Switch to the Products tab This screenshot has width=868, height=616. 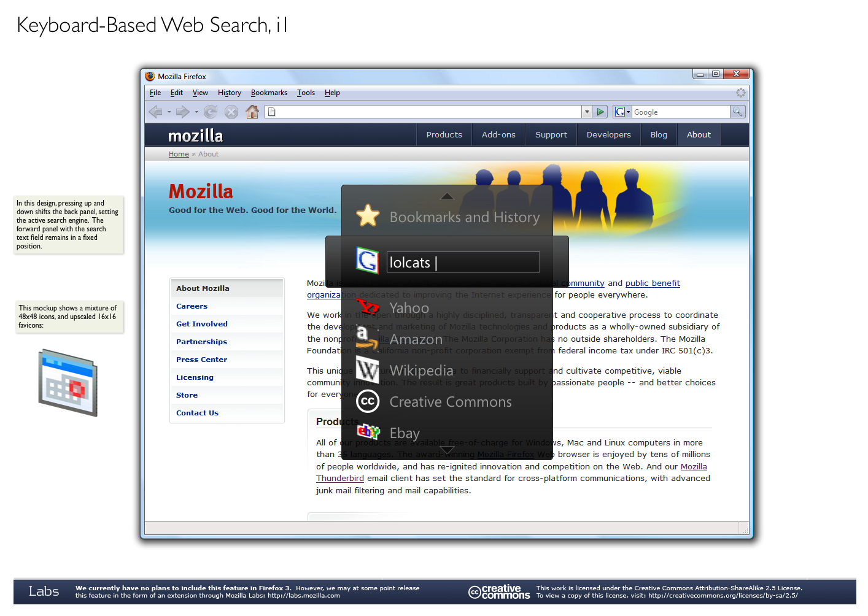point(444,135)
